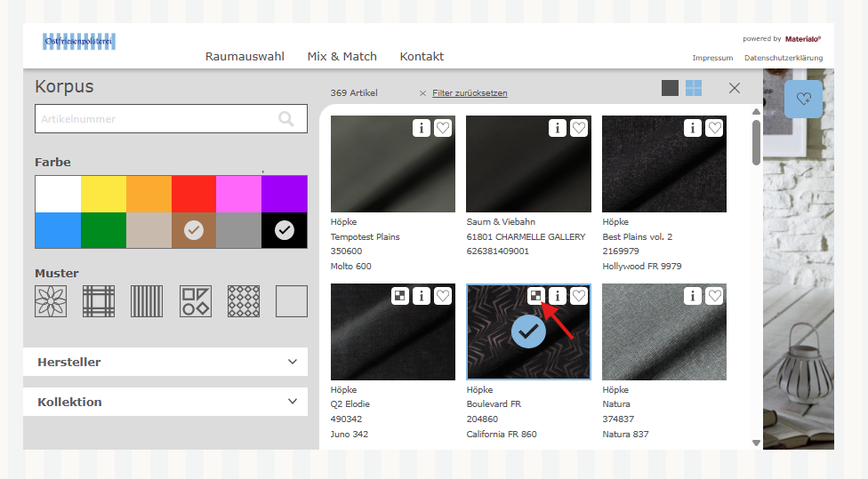The width and height of the screenshot is (868, 479).
Task: Deselect the brown color filter
Action: point(194,230)
